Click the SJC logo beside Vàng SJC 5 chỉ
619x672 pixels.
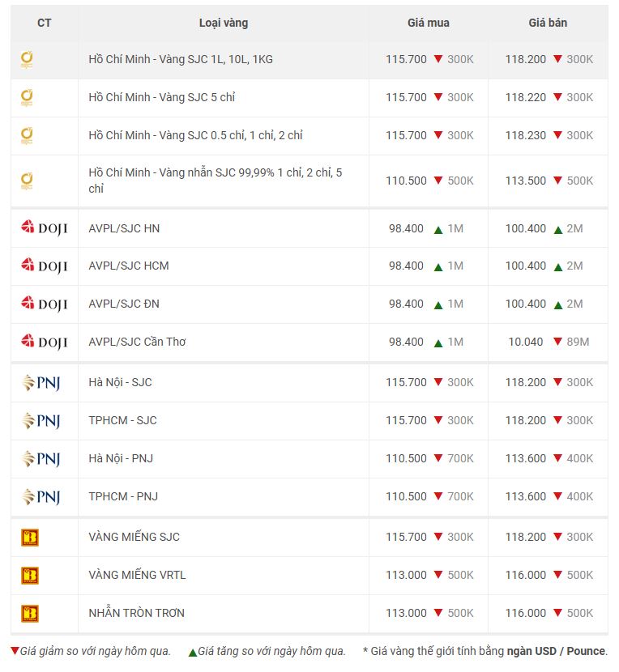click(27, 98)
